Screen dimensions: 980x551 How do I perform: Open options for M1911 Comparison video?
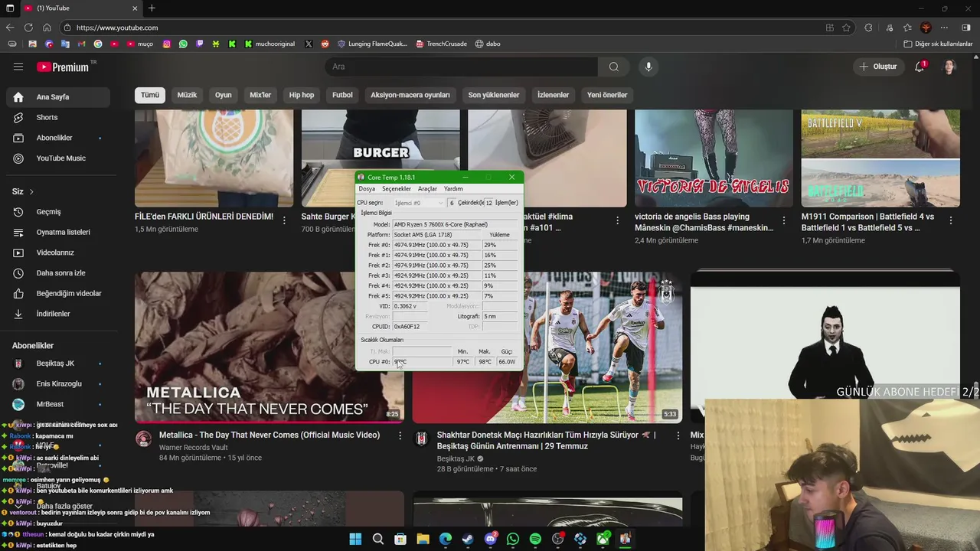(951, 220)
